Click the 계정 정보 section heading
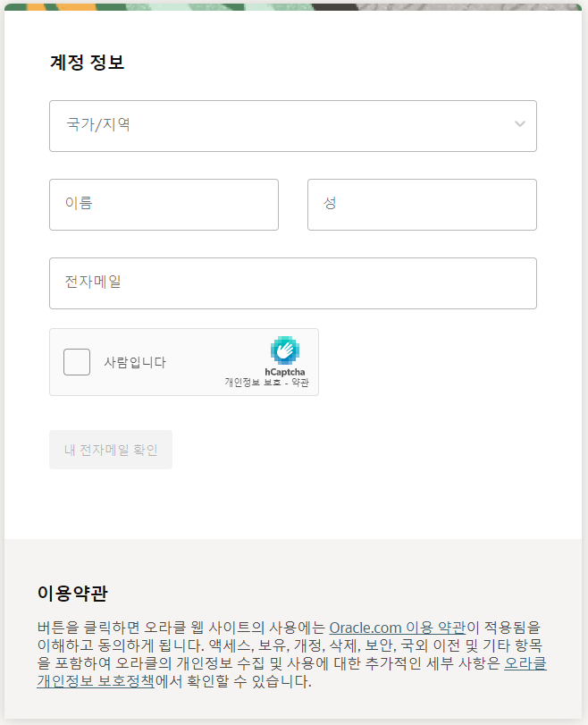588x725 pixels. [x=88, y=62]
